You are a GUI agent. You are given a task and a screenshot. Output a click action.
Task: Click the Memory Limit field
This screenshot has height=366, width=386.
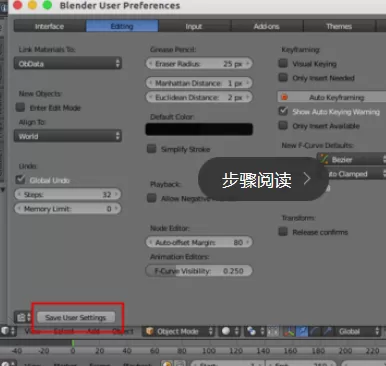(x=68, y=209)
